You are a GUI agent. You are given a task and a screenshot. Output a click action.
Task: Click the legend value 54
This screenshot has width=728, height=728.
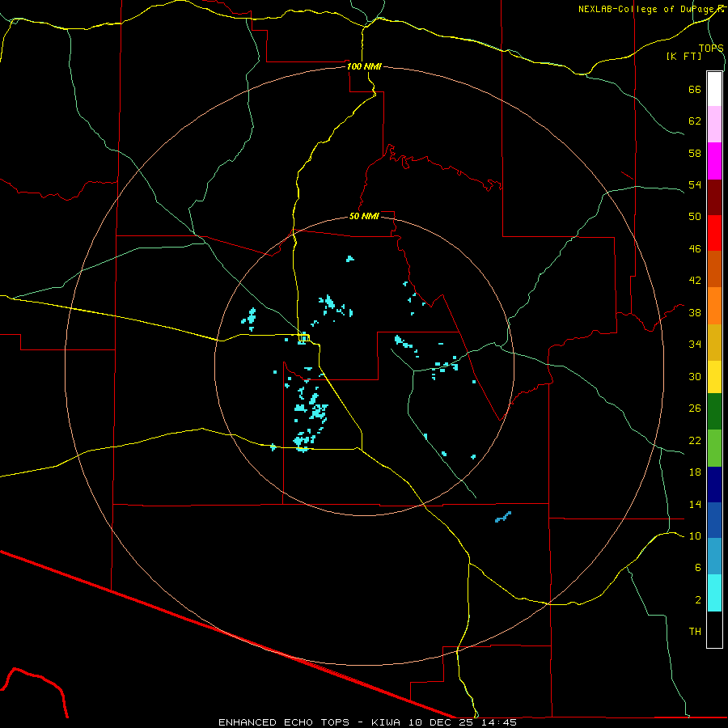click(695, 184)
